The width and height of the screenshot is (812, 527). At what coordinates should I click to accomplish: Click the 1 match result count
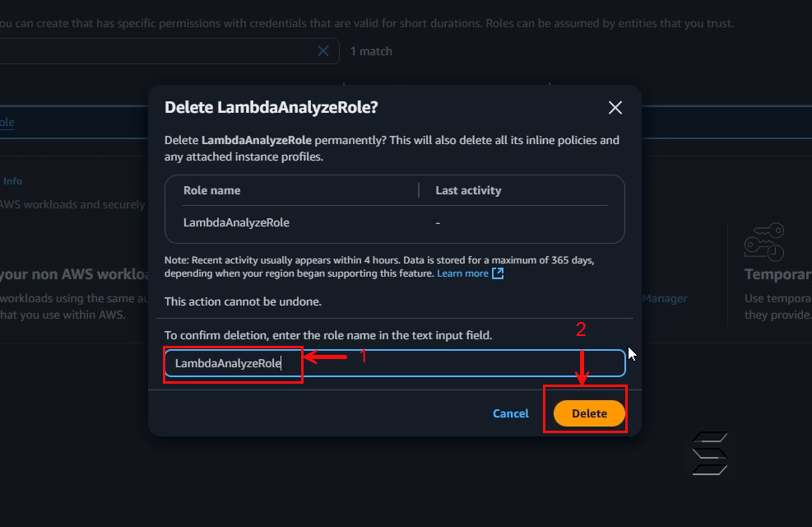[x=371, y=51]
